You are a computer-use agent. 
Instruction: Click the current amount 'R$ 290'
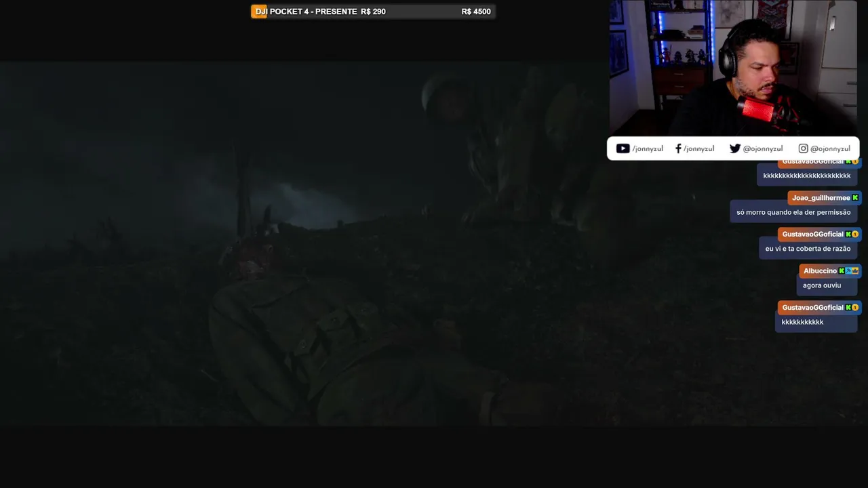coord(373,12)
